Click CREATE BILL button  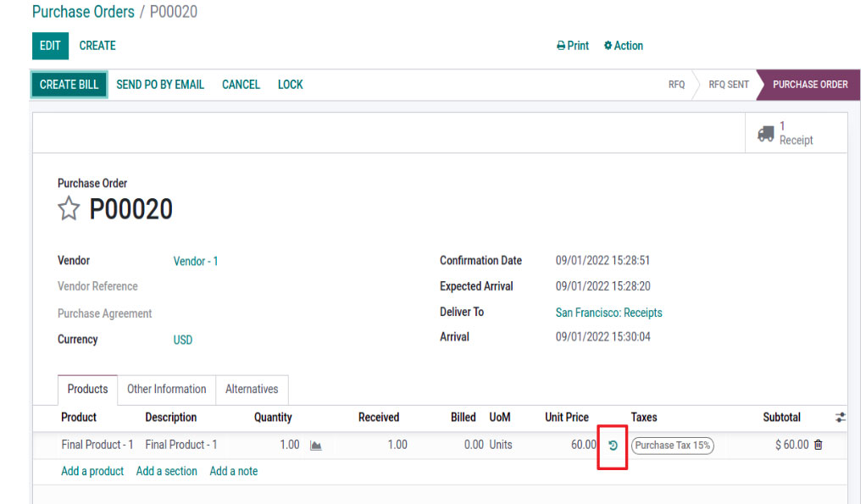(x=69, y=85)
